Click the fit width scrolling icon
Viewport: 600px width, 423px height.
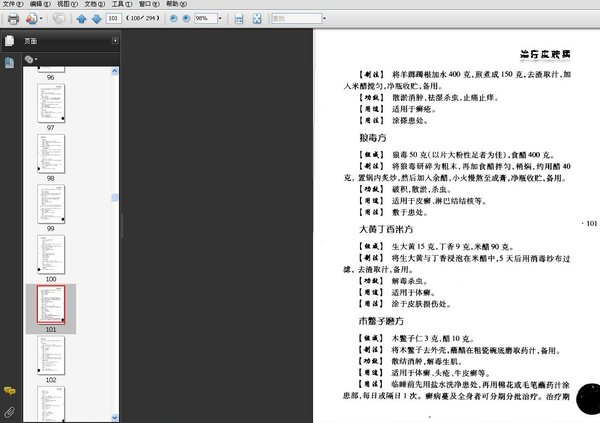coord(239,19)
